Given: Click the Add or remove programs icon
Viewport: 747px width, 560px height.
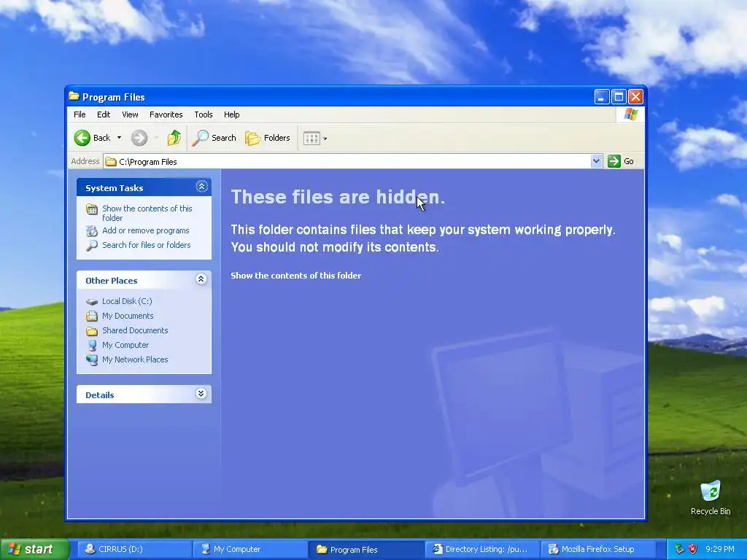Looking at the screenshot, I should 91,231.
